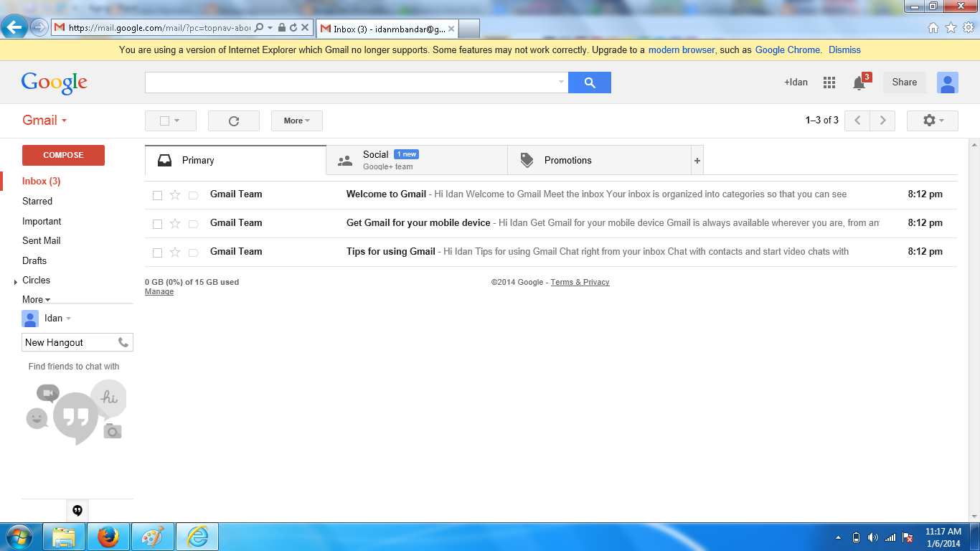Open the Internet Explorer Tools gear

tap(969, 28)
